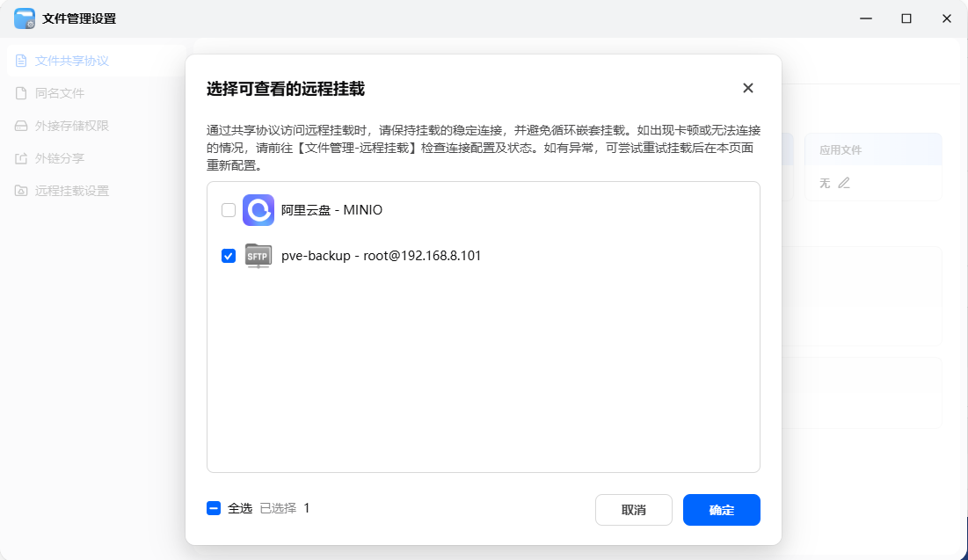Click the 同名文件 file icon in sidebar
Viewport: 968px width, 560px height.
coord(21,93)
